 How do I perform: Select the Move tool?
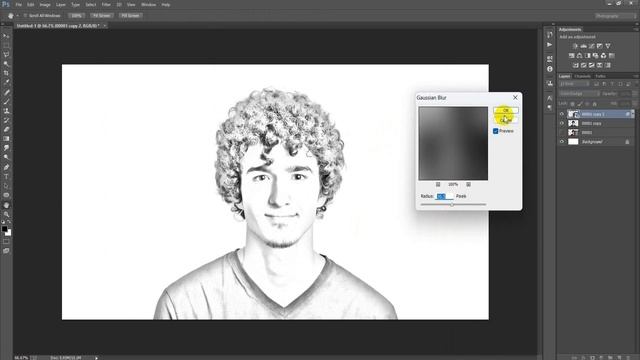[x=6, y=36]
